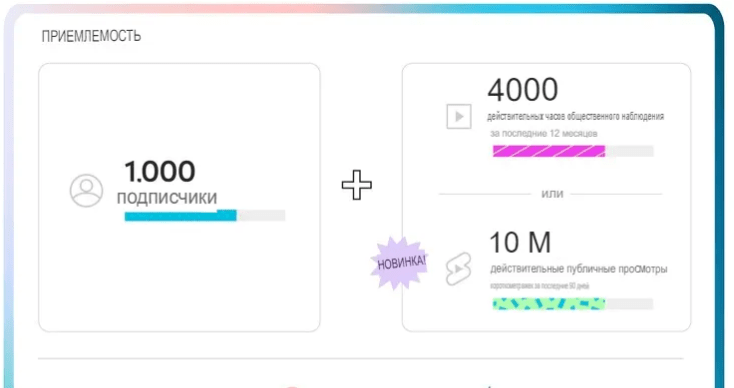
Task: Click the за последние 12 месяцев text
Action: (543, 133)
